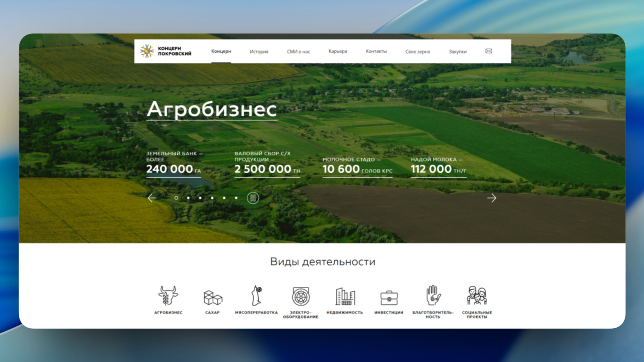
Task: Choose the Инвестиции briefcase icon
Action: pyautogui.click(x=389, y=298)
